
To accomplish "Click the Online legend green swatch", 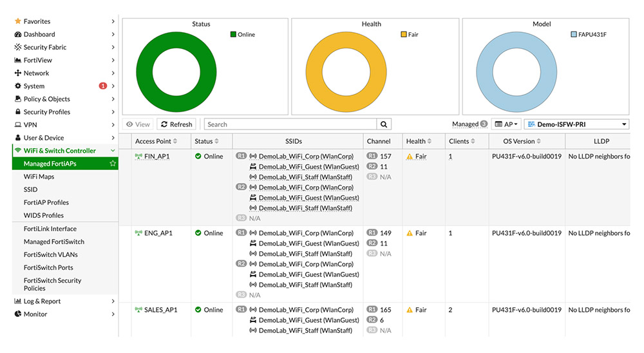I will 234,35.
